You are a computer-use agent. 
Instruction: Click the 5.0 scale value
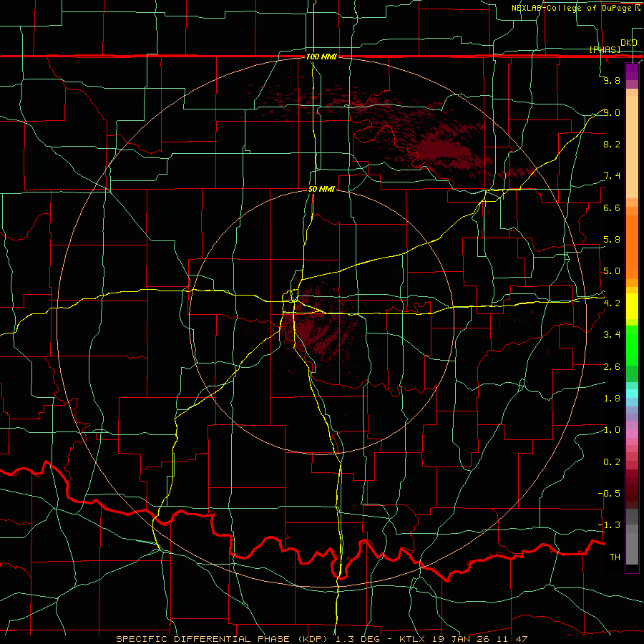pyautogui.click(x=612, y=271)
